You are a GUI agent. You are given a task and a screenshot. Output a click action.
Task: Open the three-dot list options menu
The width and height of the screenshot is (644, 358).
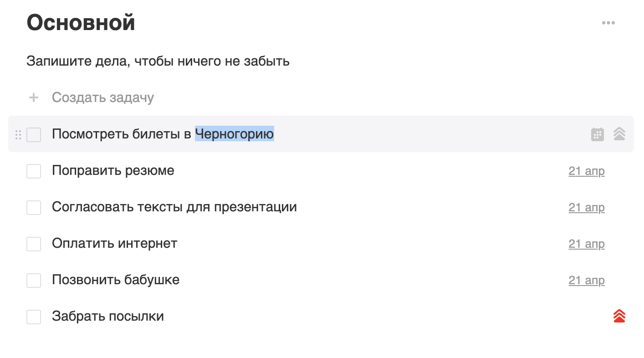pos(608,23)
